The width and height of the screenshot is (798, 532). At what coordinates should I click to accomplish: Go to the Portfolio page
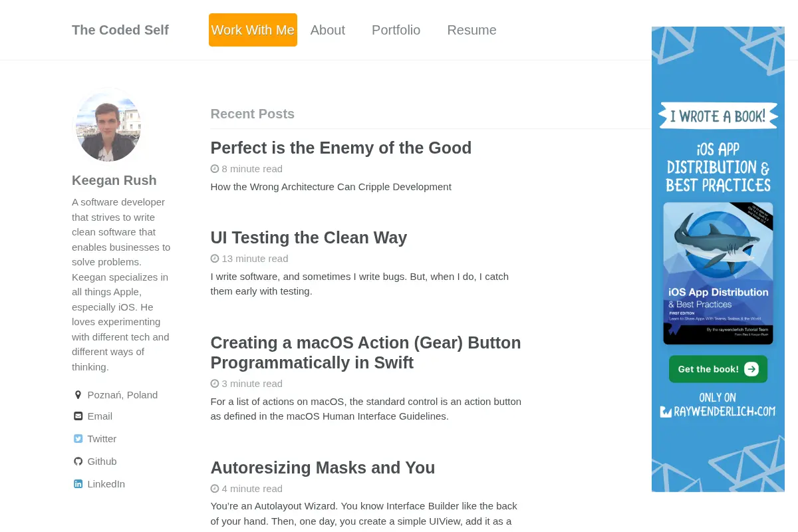coord(396,30)
